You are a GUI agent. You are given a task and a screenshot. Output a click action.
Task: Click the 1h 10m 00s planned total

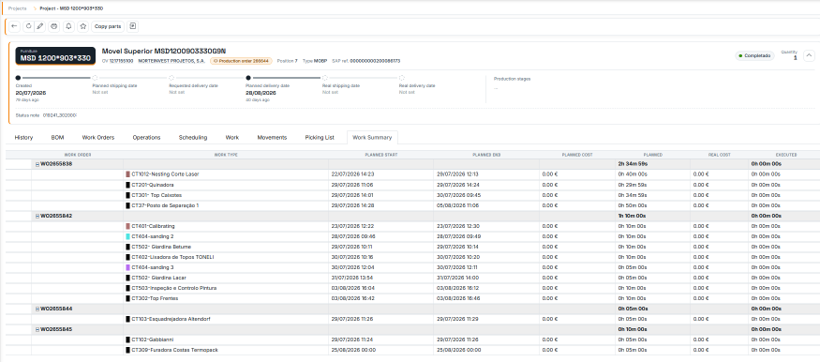[633, 216]
